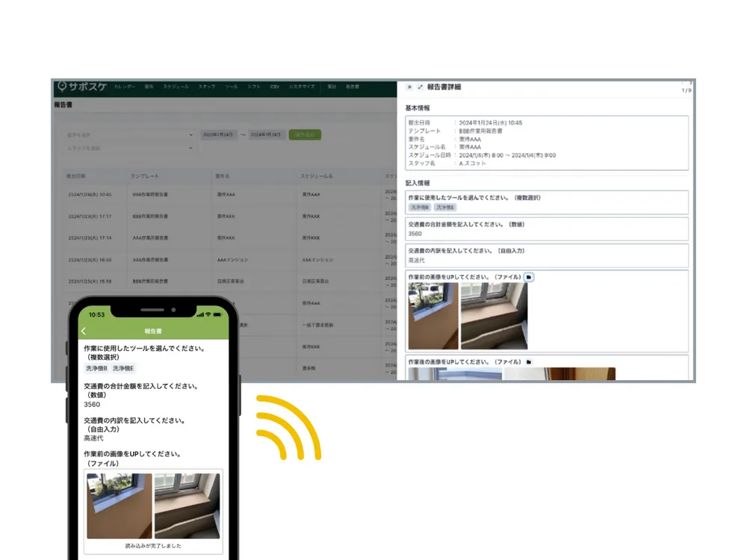The image size is (747, 560).
Task: Open the 案件 menu item
Action: click(149, 87)
